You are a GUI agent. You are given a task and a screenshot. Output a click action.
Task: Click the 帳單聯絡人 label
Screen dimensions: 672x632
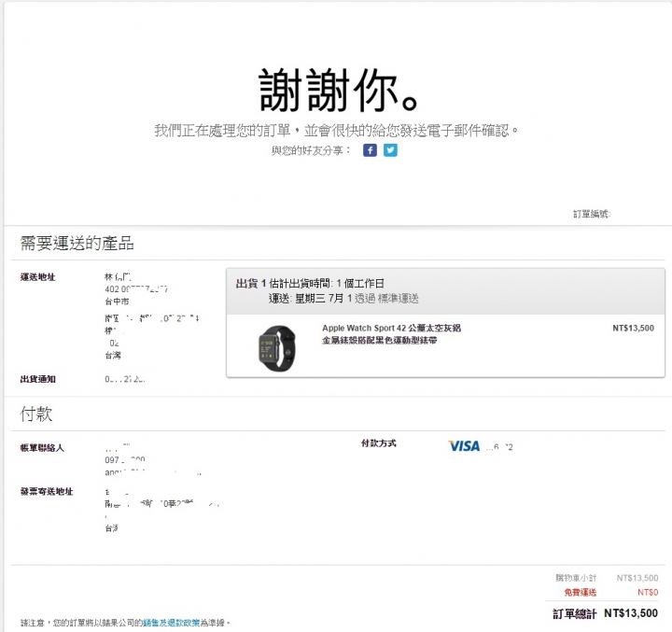coord(42,448)
